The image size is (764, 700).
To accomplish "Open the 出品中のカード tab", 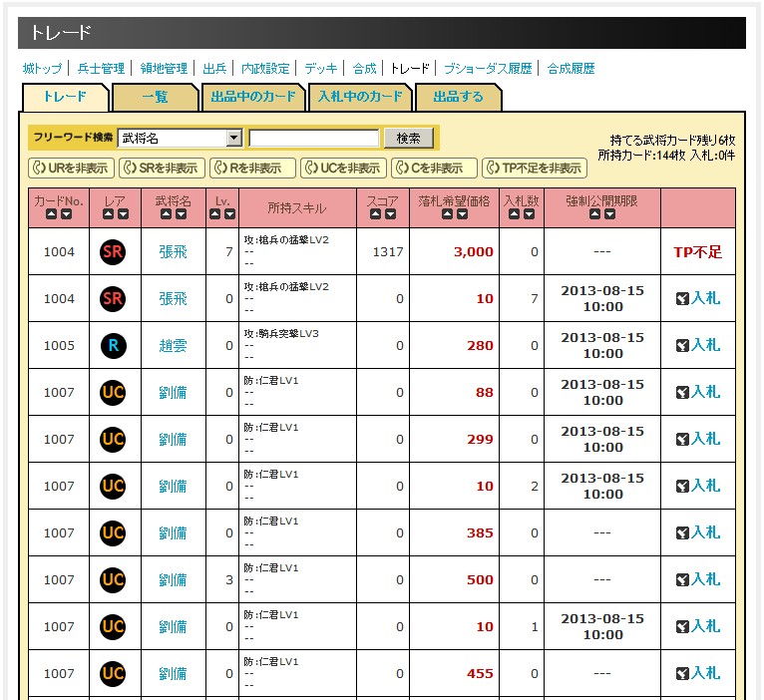I will (253, 97).
